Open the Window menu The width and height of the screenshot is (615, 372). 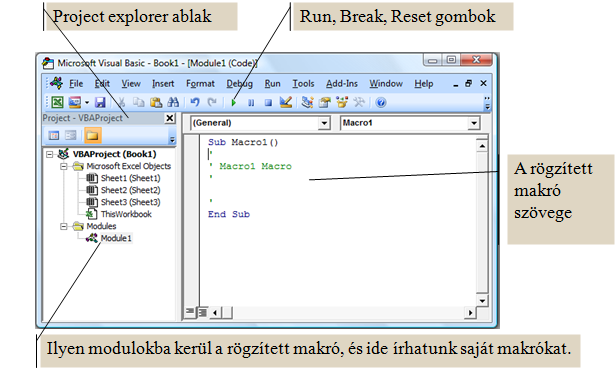(386, 84)
